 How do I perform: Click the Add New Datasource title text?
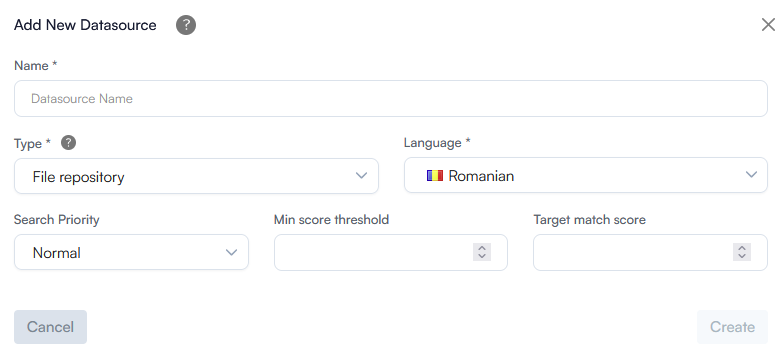85,25
